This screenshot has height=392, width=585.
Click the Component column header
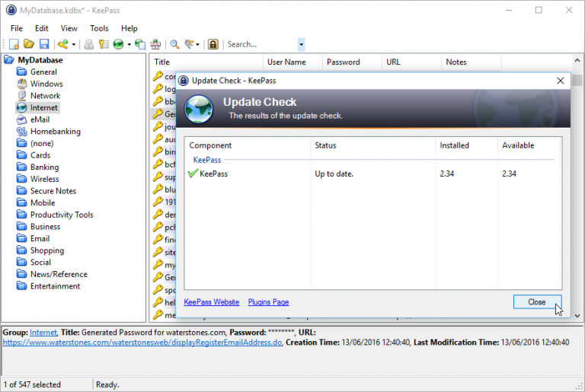click(248, 145)
